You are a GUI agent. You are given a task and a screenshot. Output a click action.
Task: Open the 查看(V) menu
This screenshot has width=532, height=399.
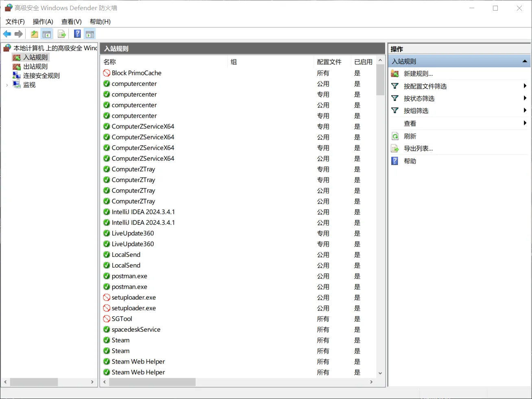pos(71,22)
